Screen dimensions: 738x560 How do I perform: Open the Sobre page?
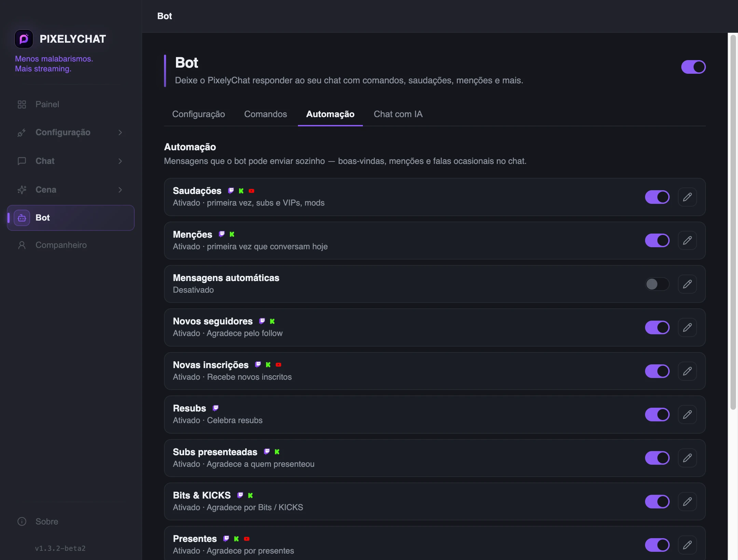click(70, 522)
